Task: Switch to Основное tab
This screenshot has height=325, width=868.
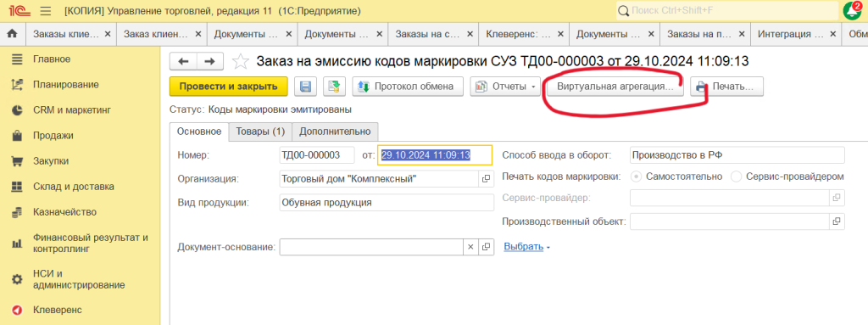Action: coord(199,132)
